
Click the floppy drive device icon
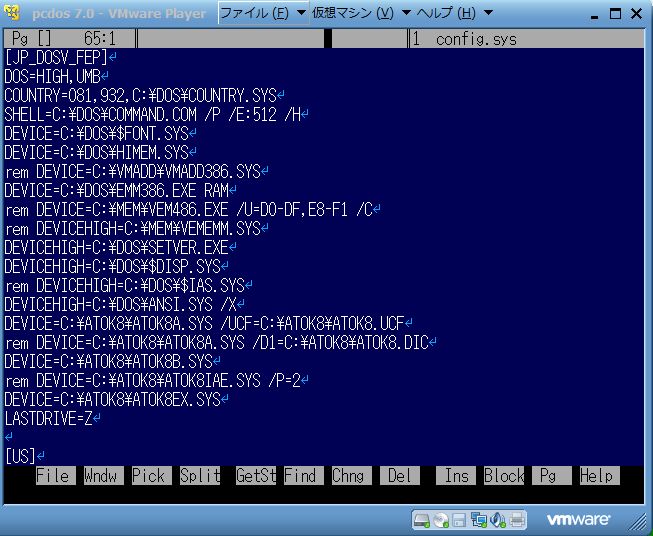tap(459, 520)
